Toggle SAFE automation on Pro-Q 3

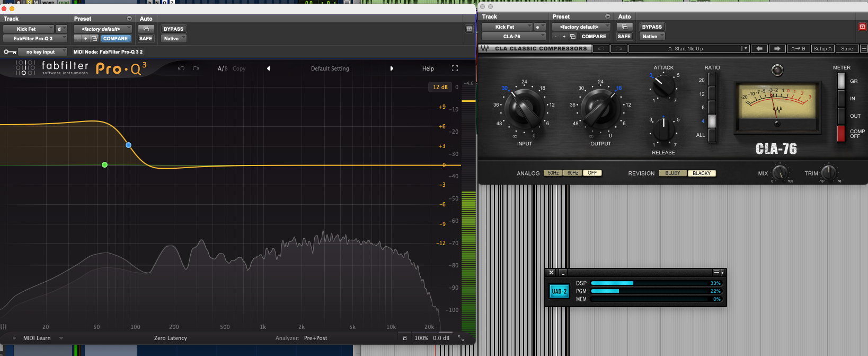tap(146, 39)
